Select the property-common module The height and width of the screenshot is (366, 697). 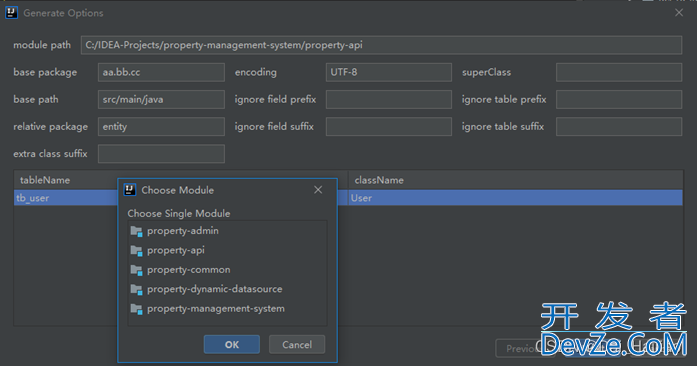227,270
